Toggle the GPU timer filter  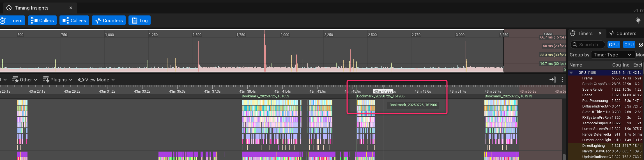pyautogui.click(x=613, y=45)
